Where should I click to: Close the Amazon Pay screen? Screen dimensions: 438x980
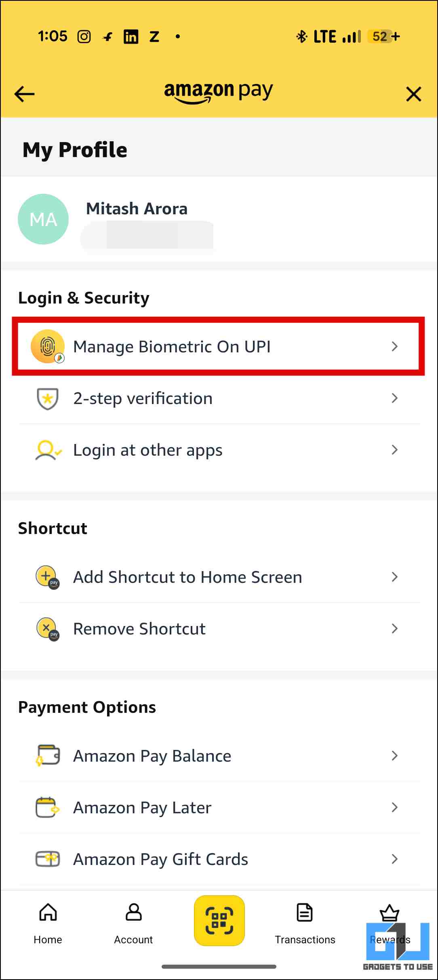coord(413,94)
